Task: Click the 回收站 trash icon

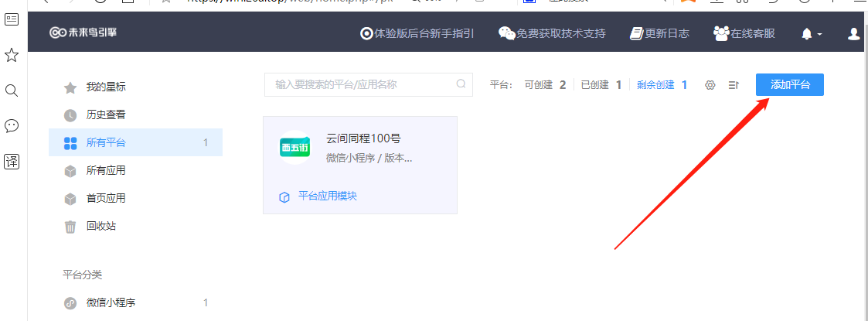Action: pyautogui.click(x=70, y=227)
